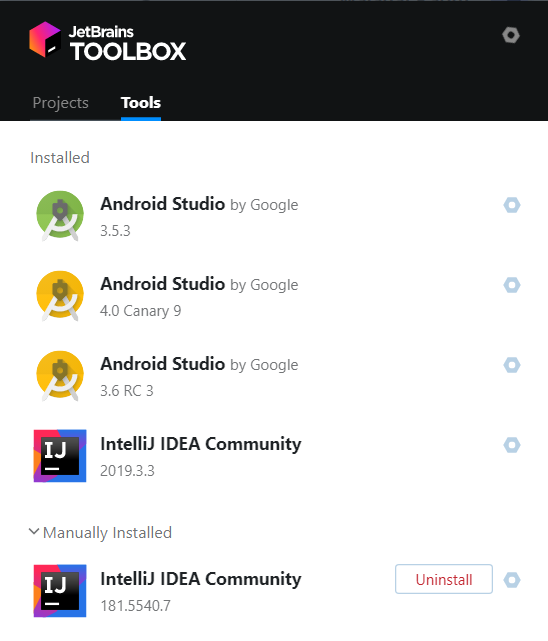Click the Android Studio 3.5.3 title
Image resolution: width=548 pixels, height=641 pixels.
point(163,204)
